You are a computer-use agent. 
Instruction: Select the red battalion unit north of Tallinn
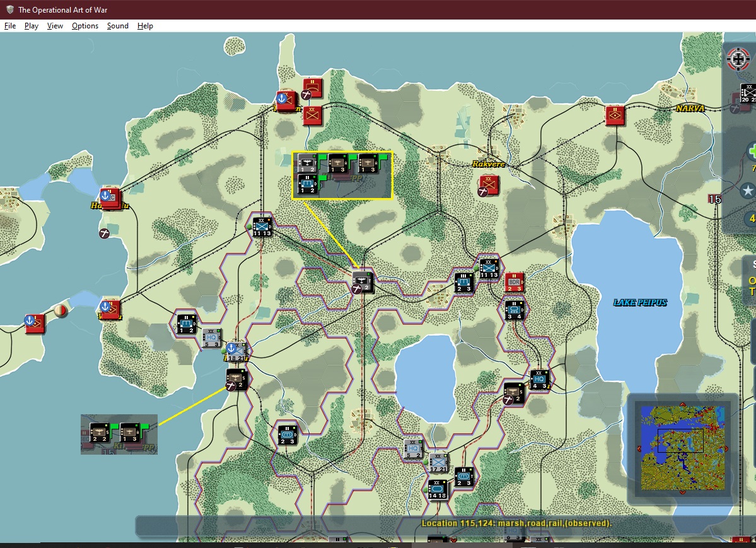click(313, 88)
